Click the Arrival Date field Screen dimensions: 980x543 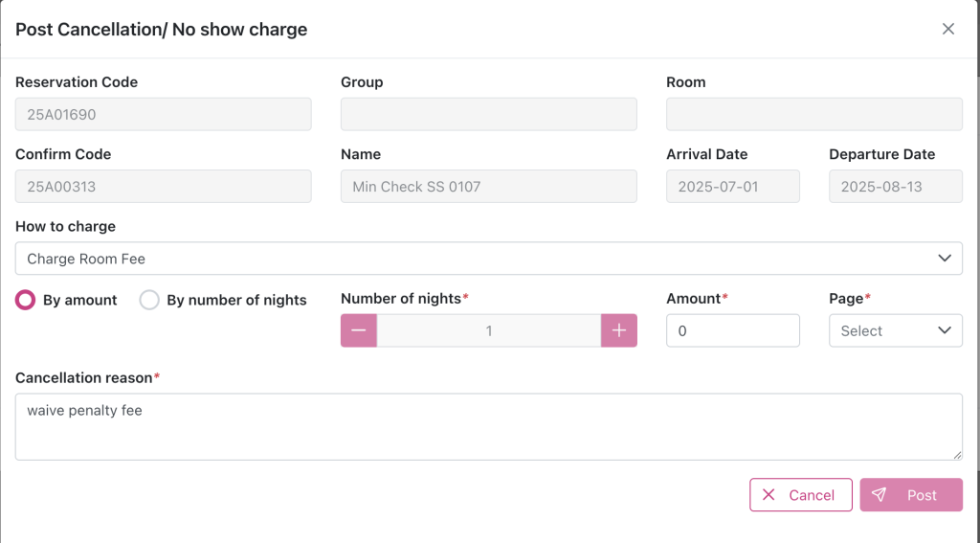pos(732,187)
